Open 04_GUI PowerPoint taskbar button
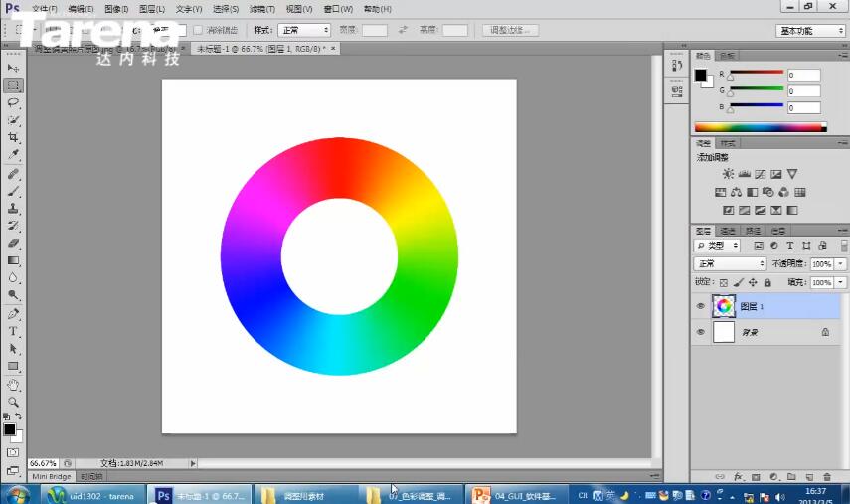The image size is (850, 504). (x=517, y=495)
